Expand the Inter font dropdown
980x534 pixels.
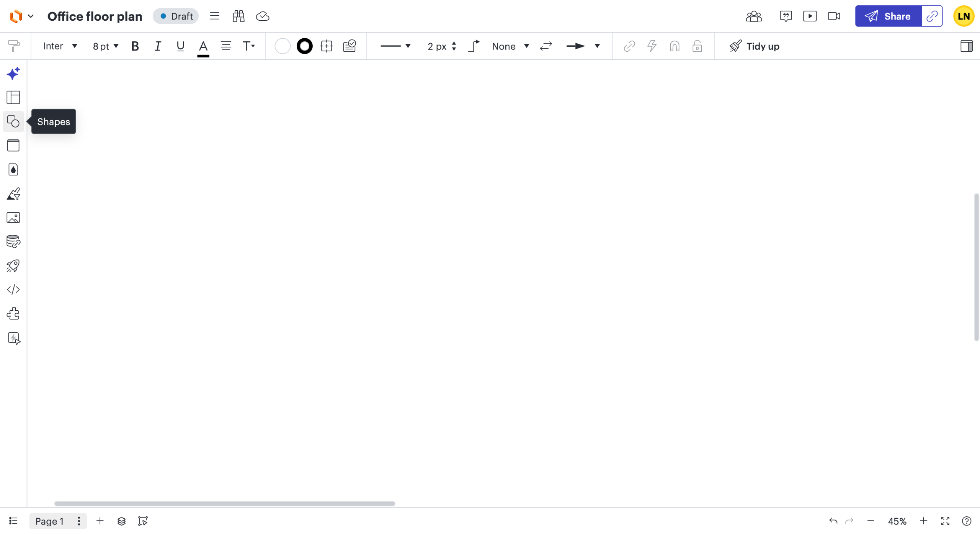(x=60, y=46)
